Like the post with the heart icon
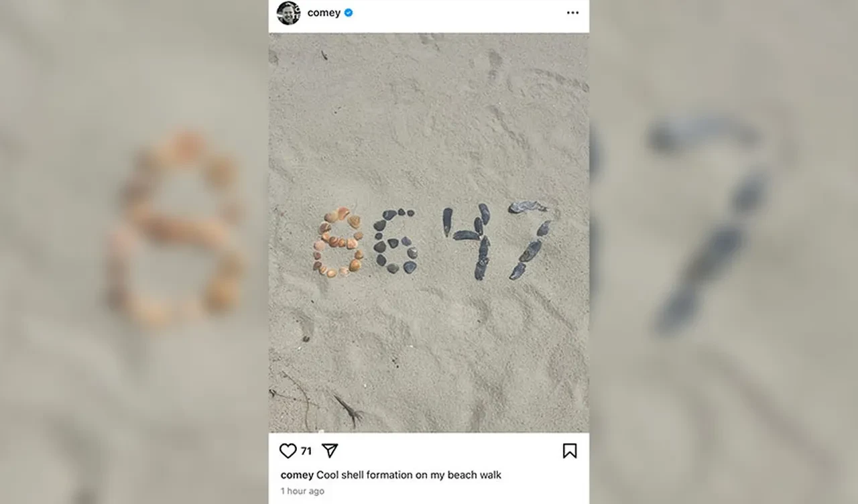 point(288,451)
